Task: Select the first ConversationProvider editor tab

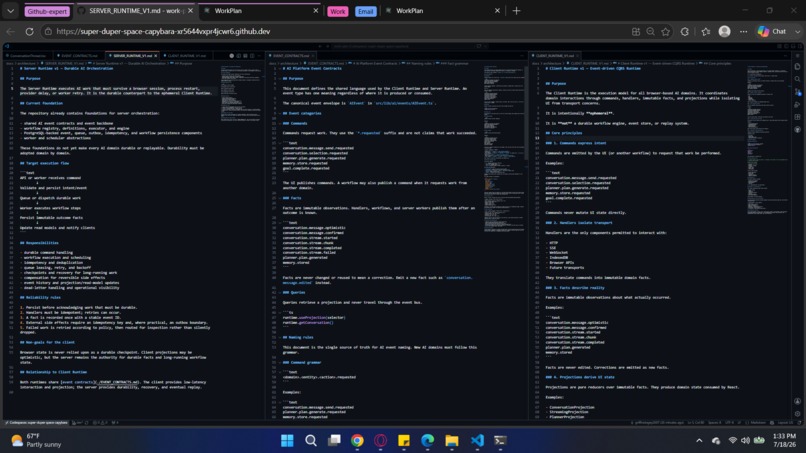Action: (28, 56)
